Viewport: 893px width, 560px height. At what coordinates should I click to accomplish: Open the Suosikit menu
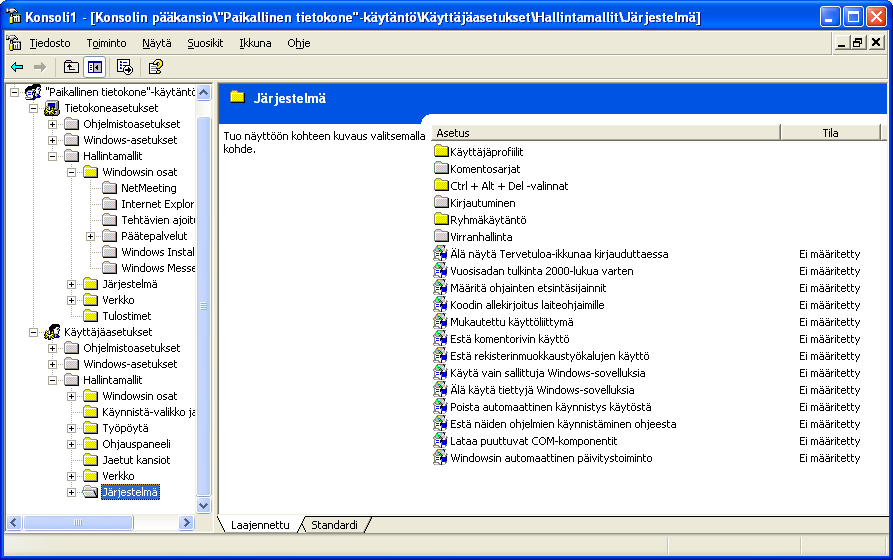205,43
